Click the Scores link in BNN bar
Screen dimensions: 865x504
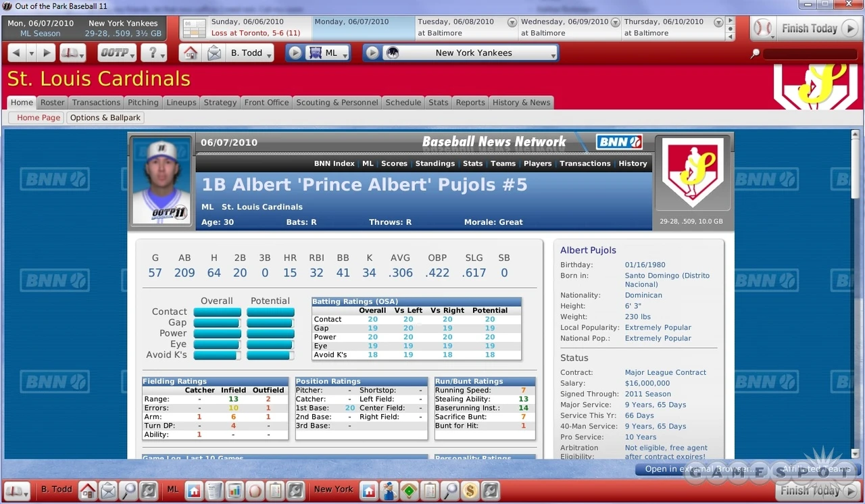pyautogui.click(x=394, y=163)
